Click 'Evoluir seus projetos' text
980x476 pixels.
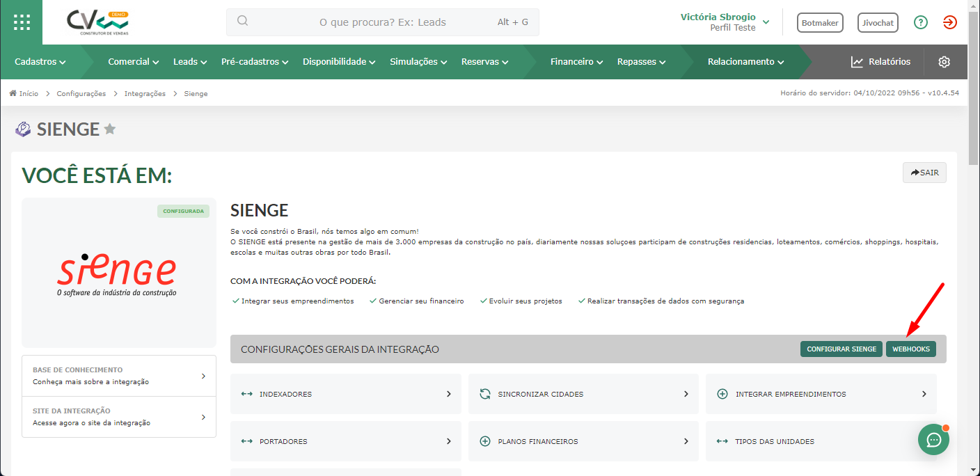click(525, 301)
